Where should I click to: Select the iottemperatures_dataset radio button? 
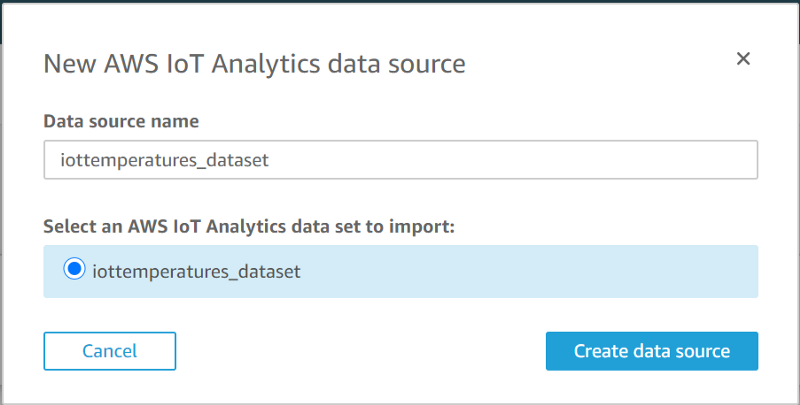(x=74, y=269)
